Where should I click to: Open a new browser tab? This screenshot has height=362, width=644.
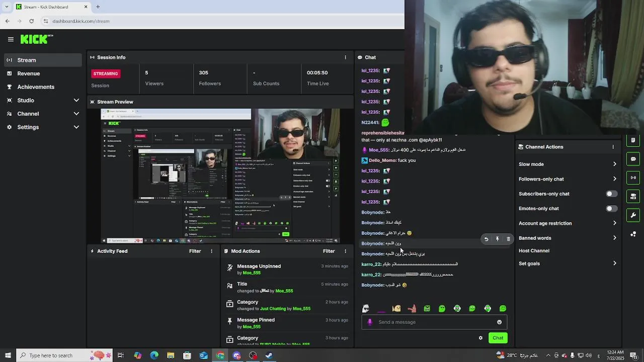[x=98, y=7]
